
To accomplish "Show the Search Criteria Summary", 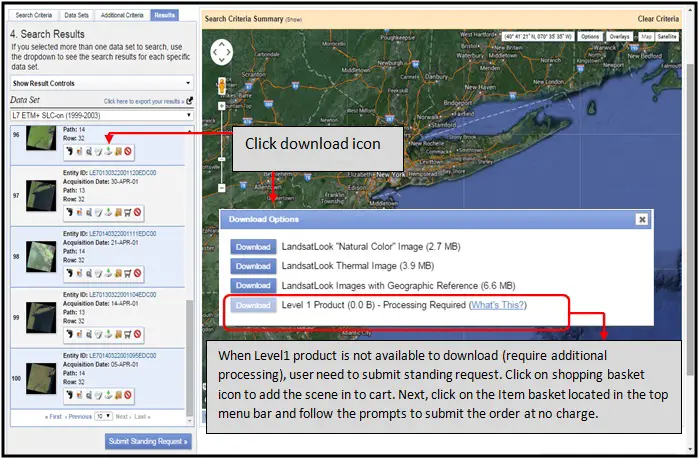I will pos(294,20).
